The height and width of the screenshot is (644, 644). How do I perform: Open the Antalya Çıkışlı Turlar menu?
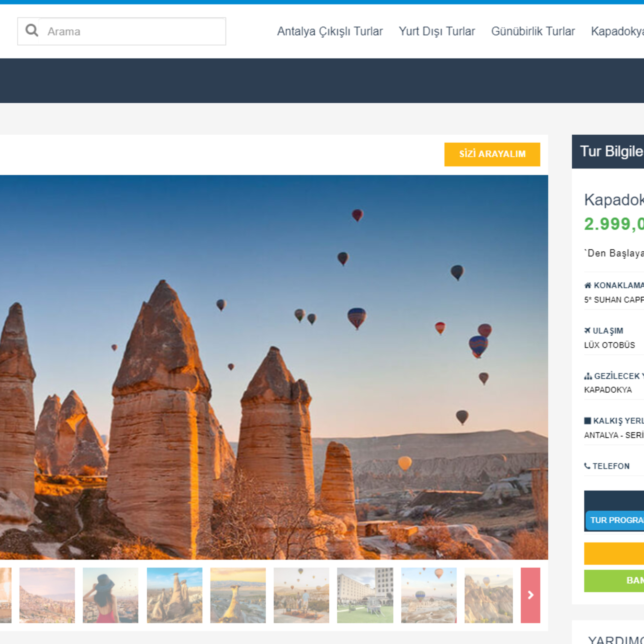pyautogui.click(x=330, y=31)
